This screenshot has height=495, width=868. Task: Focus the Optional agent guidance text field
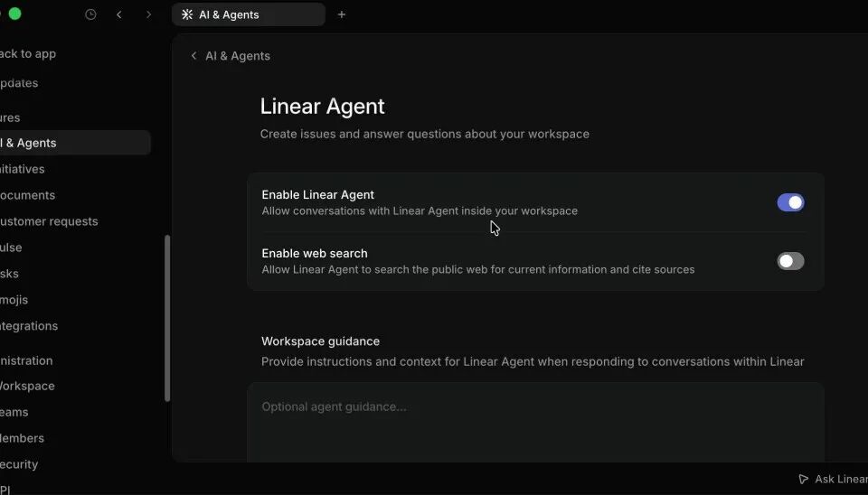pyautogui.click(x=535, y=422)
